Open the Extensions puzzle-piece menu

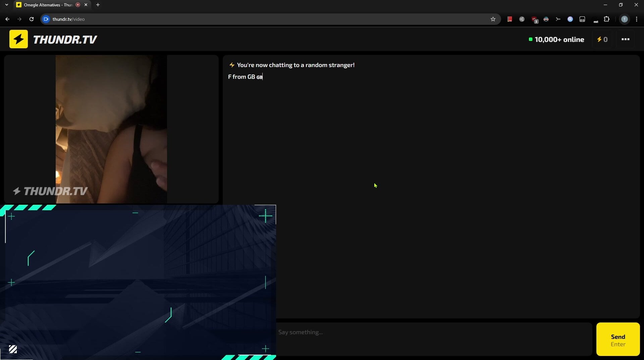tap(606, 19)
